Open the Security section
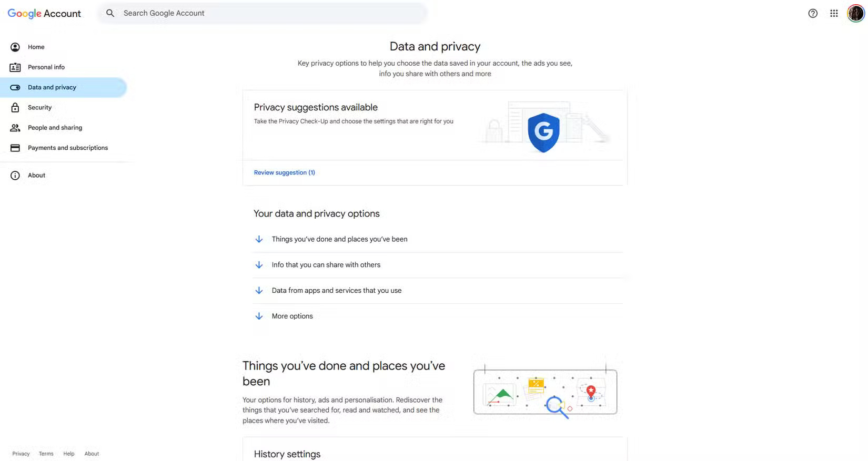 coord(39,107)
